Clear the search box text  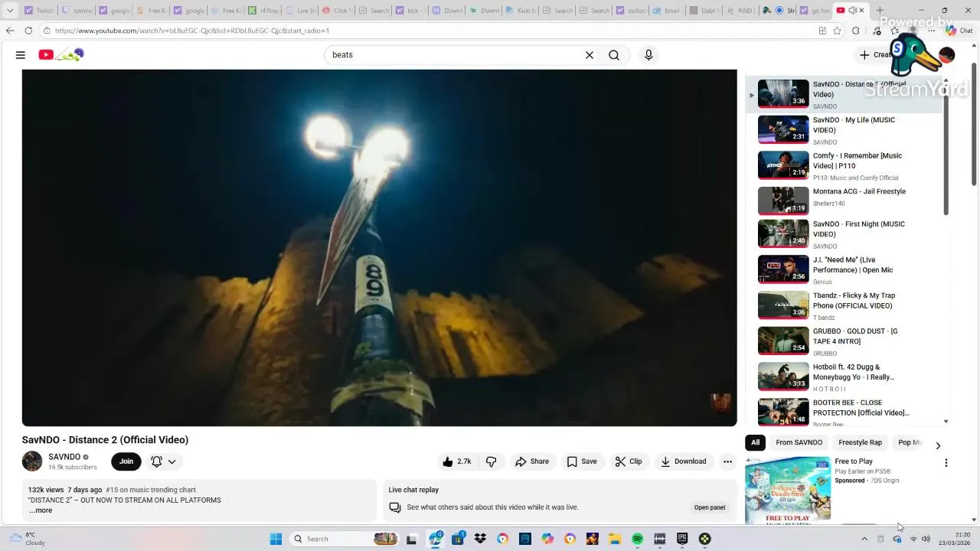click(590, 55)
